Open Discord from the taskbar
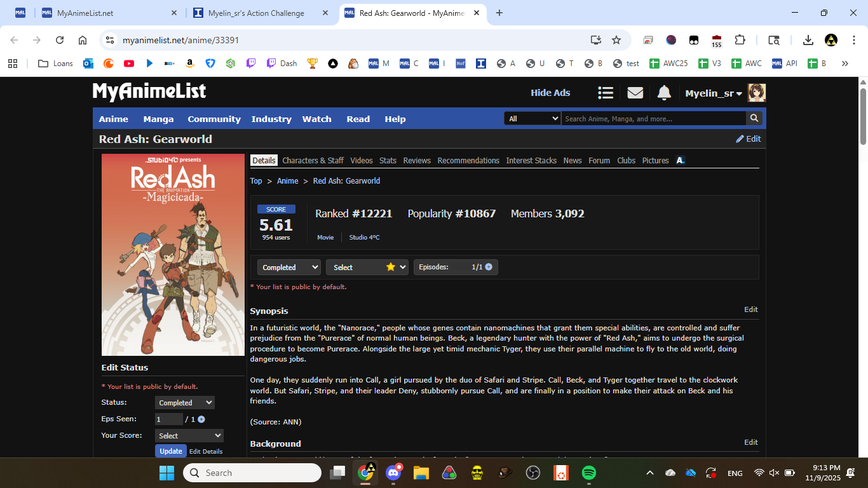The width and height of the screenshot is (868, 488). (393, 473)
